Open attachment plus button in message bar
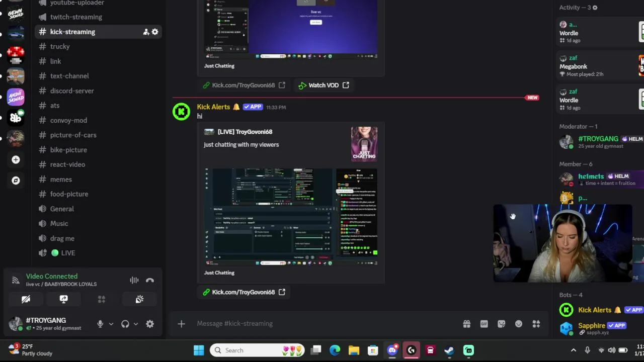 181,324
